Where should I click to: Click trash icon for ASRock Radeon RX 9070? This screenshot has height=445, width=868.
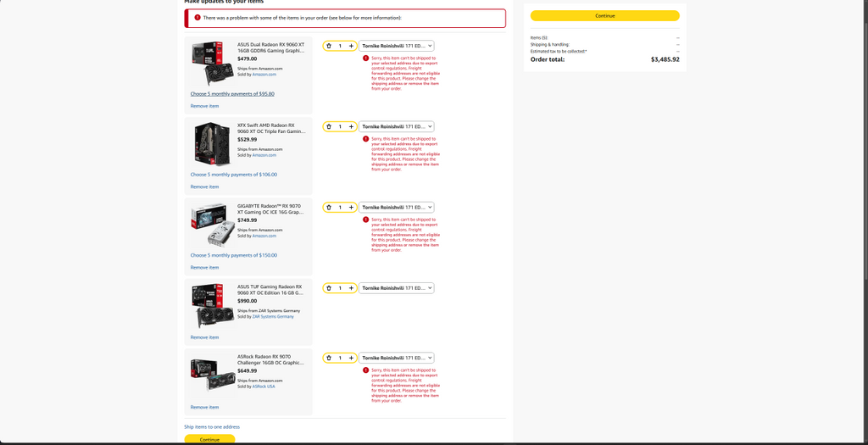tap(329, 358)
